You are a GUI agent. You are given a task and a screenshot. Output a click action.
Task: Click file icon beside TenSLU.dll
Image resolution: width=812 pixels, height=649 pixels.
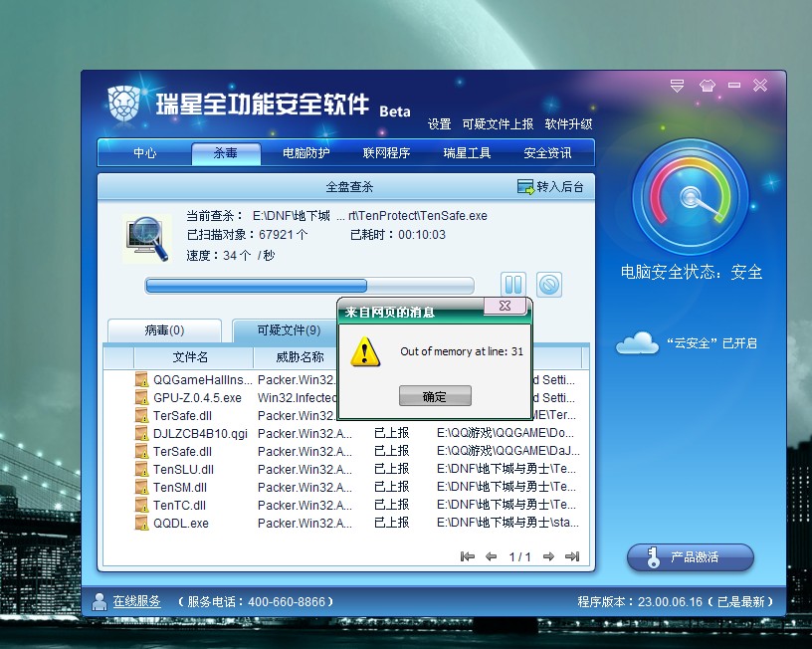(142, 469)
